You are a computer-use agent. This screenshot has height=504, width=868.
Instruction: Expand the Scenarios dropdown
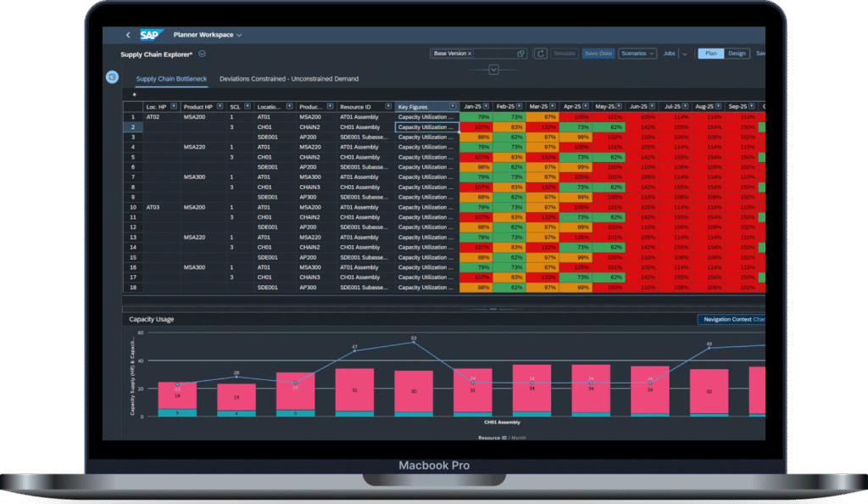pos(637,53)
